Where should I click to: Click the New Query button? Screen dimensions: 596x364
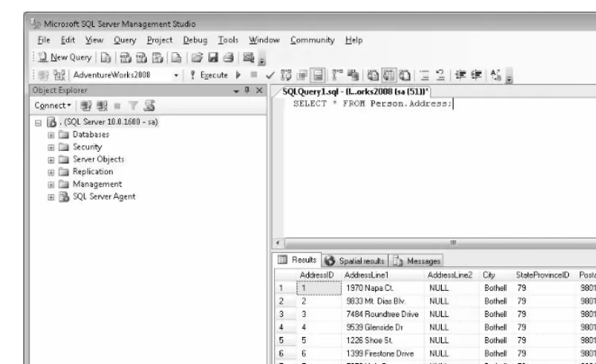click(65, 57)
